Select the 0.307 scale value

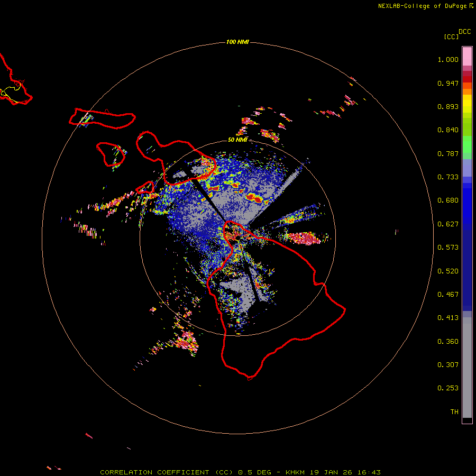point(448,365)
